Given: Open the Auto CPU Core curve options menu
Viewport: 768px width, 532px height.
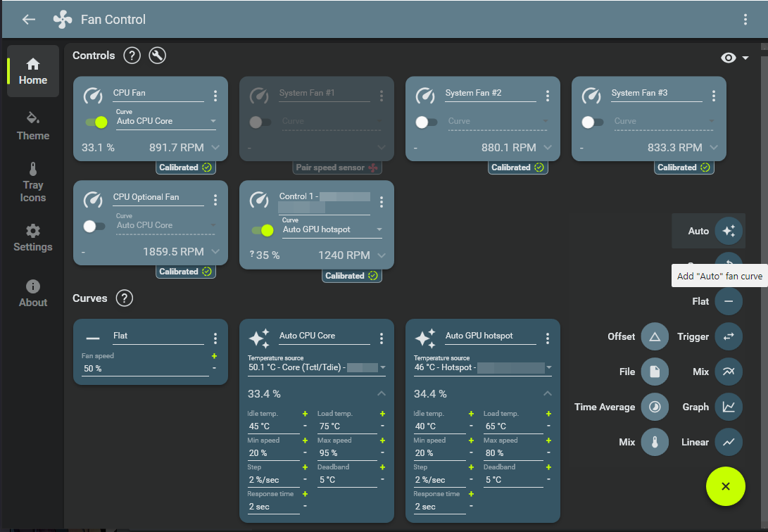Looking at the screenshot, I should 382,338.
